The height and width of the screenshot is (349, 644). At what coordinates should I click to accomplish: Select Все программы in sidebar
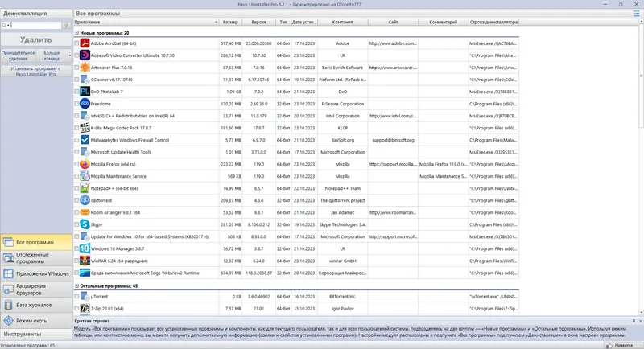(x=36, y=242)
